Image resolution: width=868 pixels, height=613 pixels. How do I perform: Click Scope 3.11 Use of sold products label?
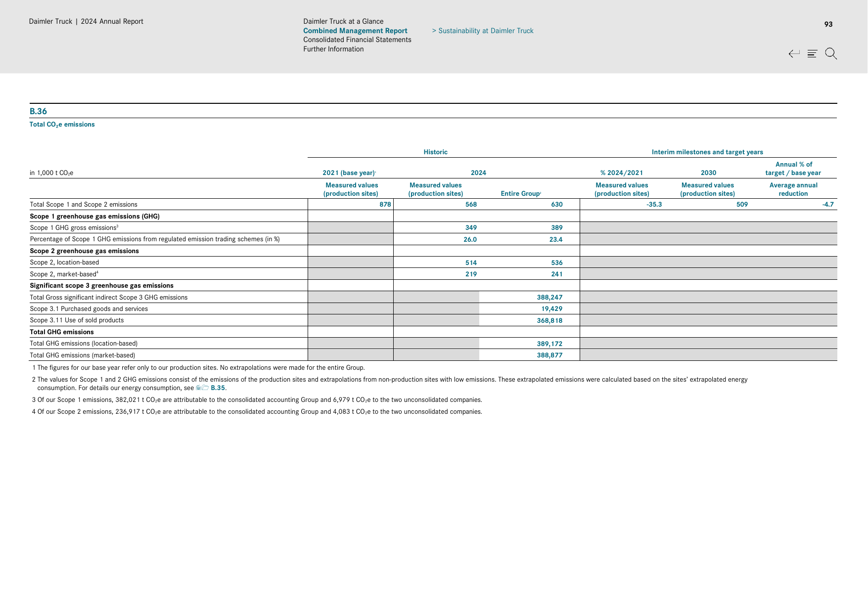[77, 320]
